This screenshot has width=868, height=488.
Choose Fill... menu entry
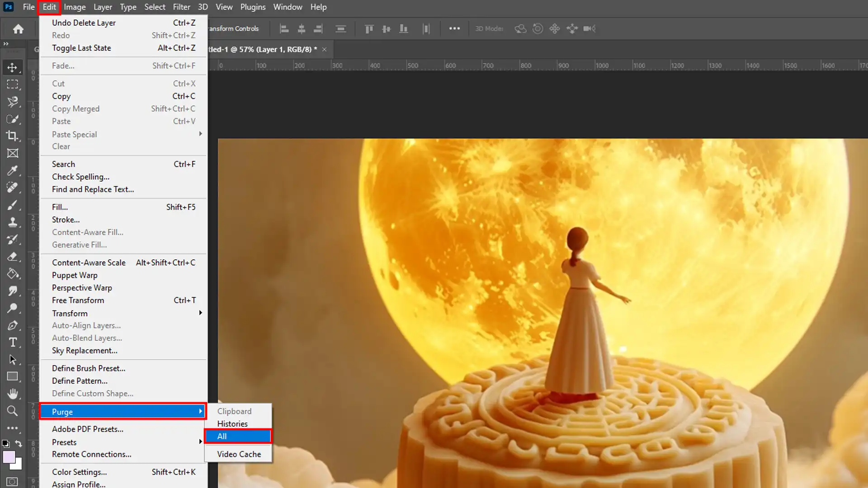pyautogui.click(x=123, y=207)
